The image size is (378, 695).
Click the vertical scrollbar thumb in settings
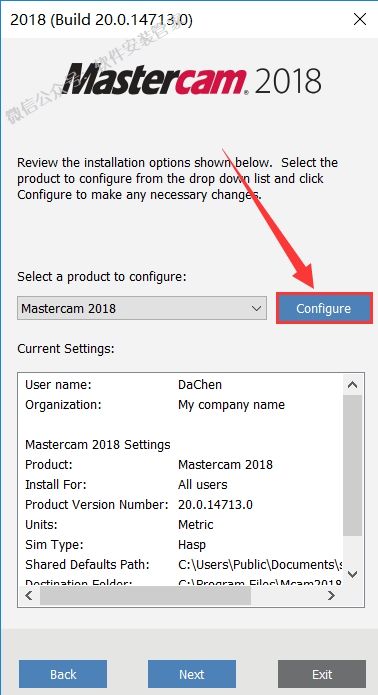pos(352,465)
